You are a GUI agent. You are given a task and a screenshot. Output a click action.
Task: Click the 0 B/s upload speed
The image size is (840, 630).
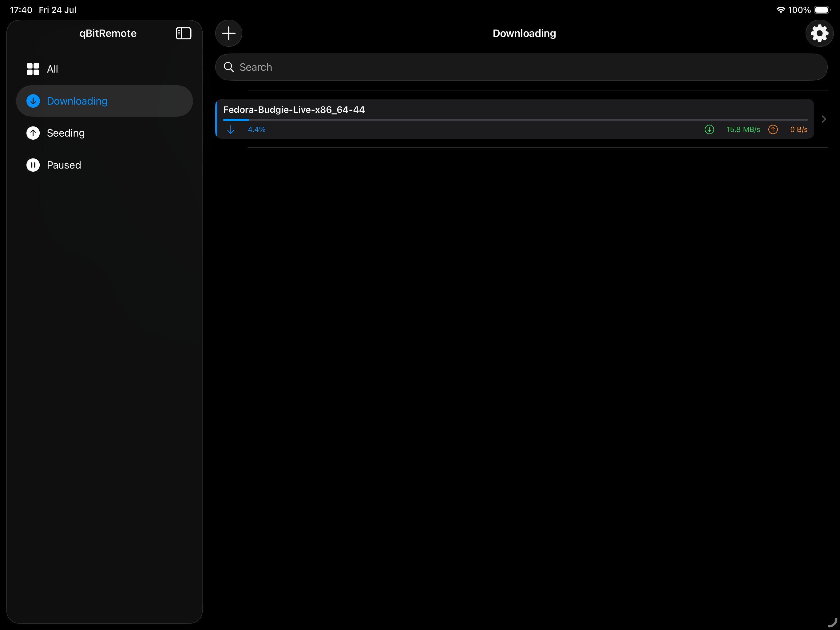tap(798, 130)
